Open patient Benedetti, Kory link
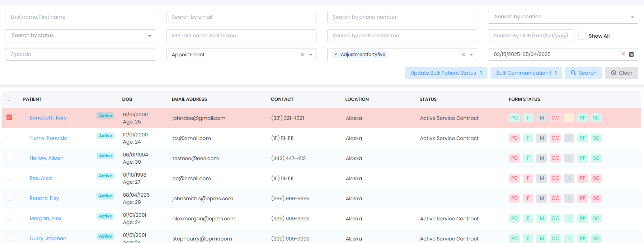The width and height of the screenshot is (644, 243). coord(48,118)
